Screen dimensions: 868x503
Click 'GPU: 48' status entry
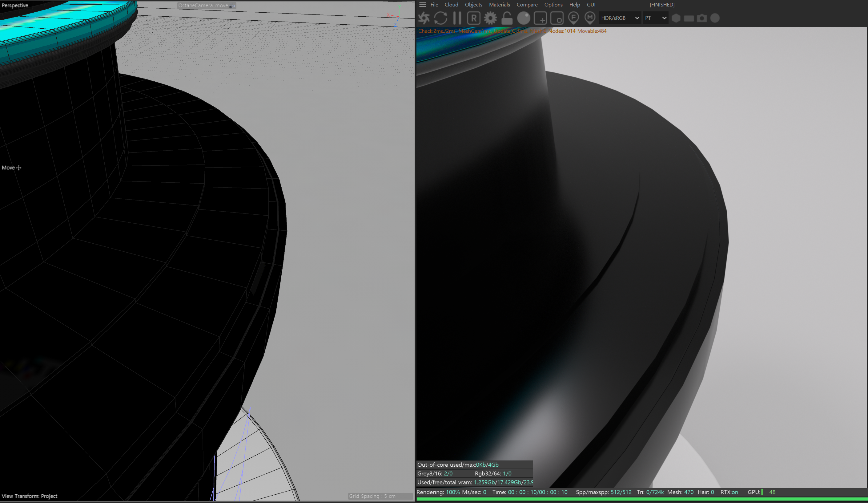762,492
